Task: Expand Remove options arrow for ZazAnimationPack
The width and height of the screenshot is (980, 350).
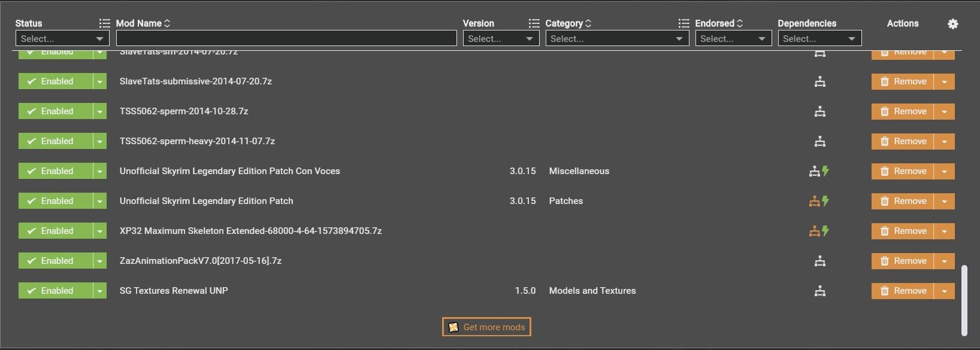Action: pos(944,261)
